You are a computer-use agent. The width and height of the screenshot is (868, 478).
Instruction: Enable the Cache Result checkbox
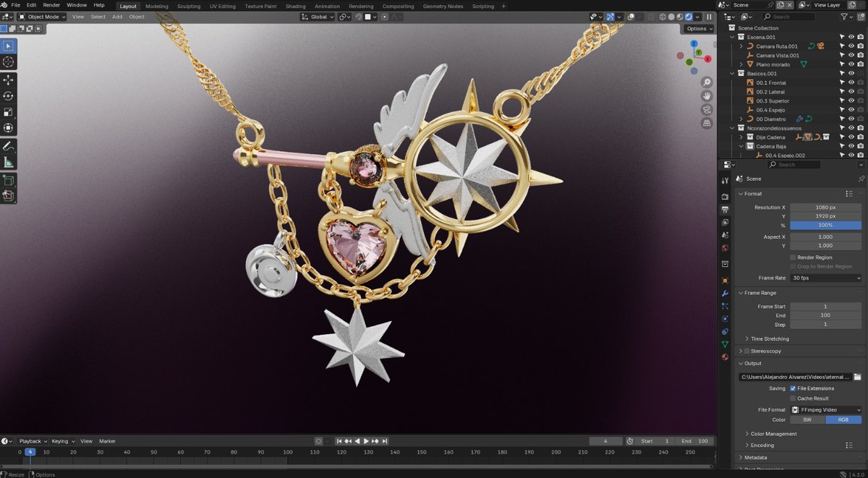point(793,398)
